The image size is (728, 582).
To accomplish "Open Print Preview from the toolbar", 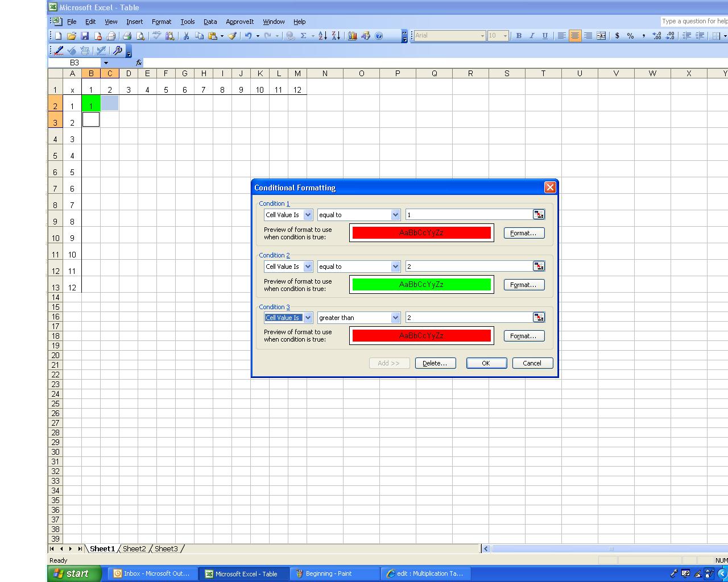I will click(x=140, y=36).
